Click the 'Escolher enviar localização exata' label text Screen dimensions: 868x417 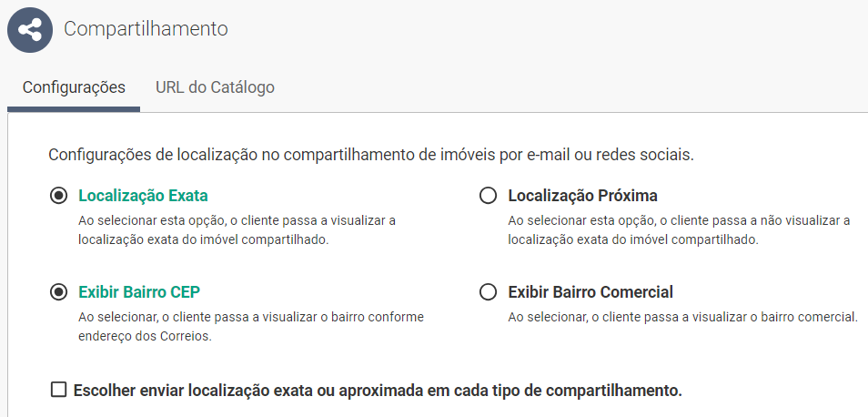(x=377, y=391)
